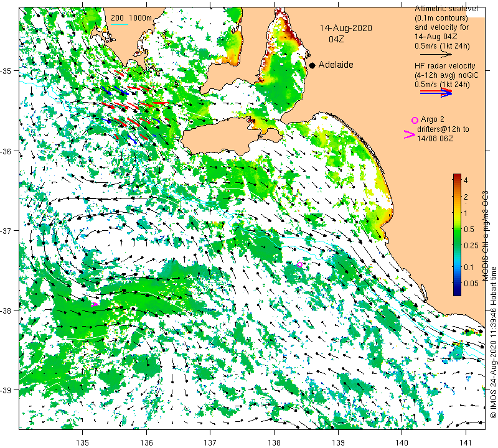Screen dimensions: 498x448
Task: Click the green 0.5 level on colorbar
Action: [x=457, y=229]
